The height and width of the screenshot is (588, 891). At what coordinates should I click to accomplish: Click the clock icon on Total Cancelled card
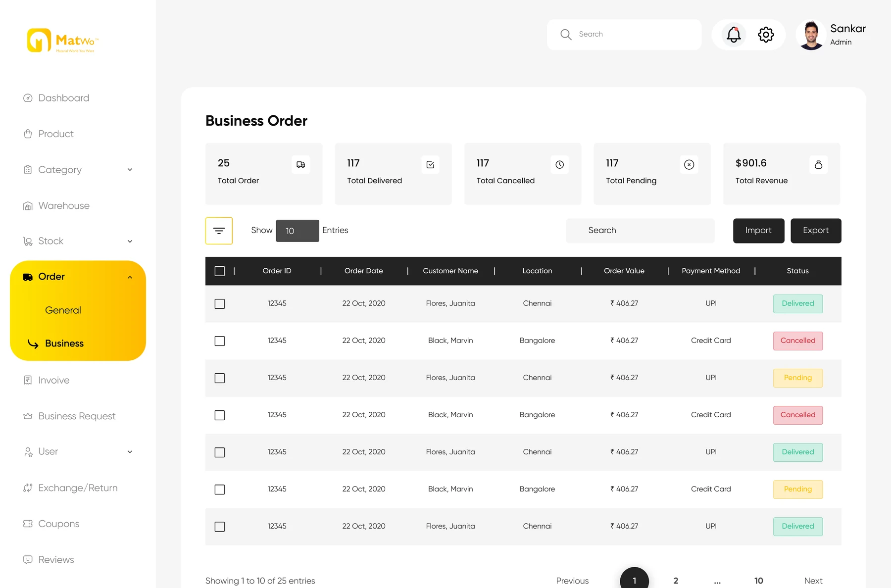[x=559, y=164]
